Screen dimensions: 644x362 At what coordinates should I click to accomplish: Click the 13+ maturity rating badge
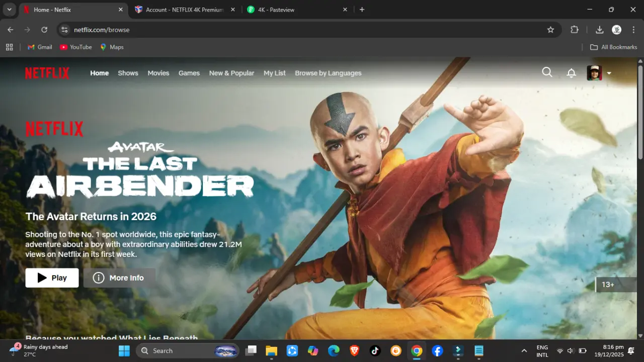pos(616,285)
